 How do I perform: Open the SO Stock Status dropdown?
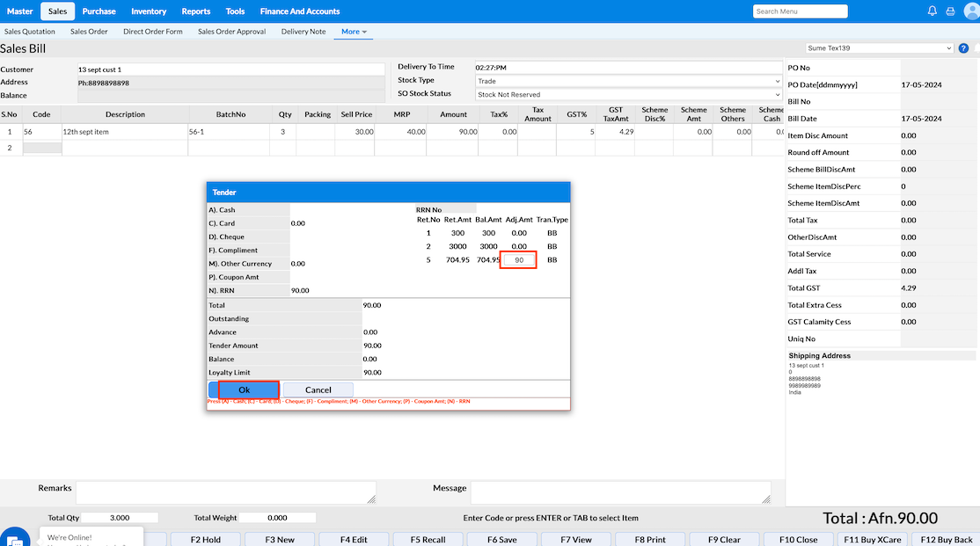(x=628, y=94)
